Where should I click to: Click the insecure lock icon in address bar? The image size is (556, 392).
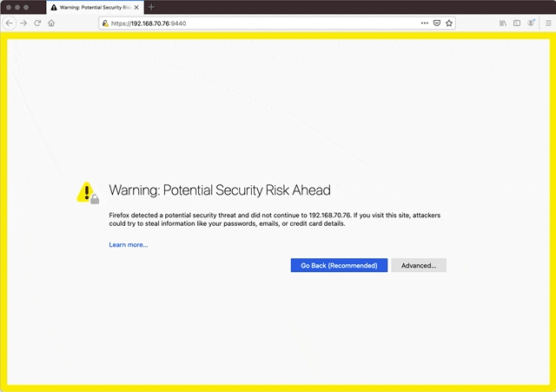pos(105,23)
